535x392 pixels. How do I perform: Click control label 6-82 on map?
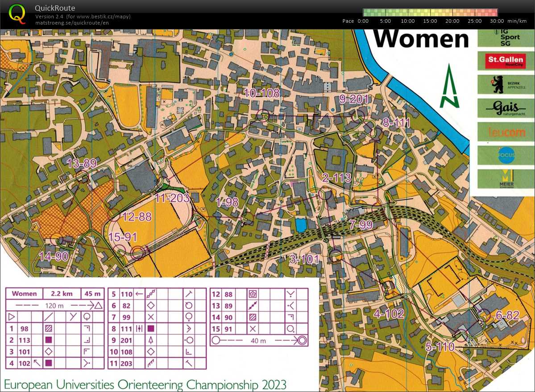(x=507, y=316)
